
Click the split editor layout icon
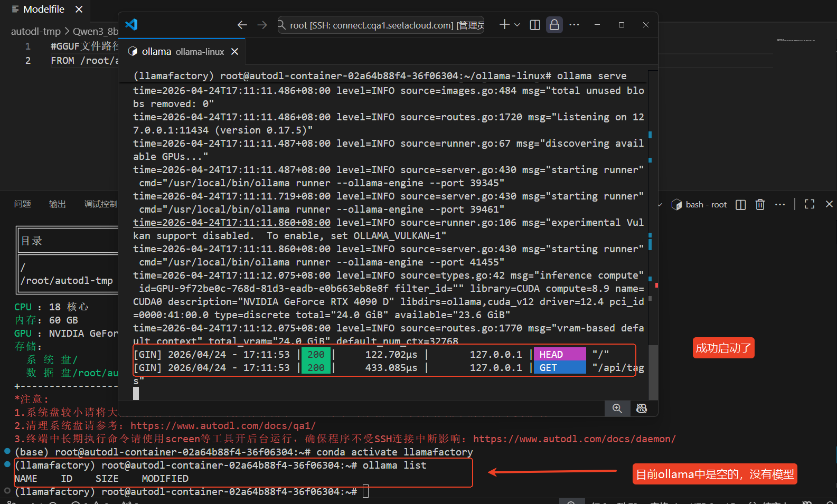click(535, 25)
